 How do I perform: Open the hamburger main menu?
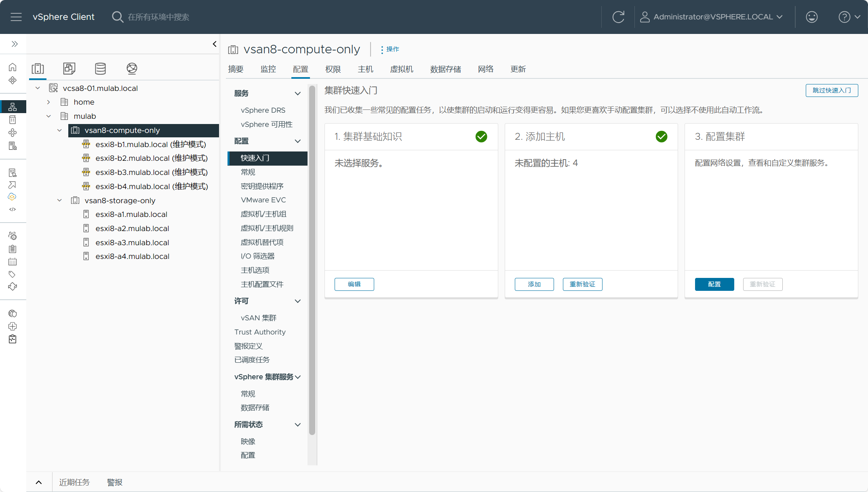click(x=16, y=17)
